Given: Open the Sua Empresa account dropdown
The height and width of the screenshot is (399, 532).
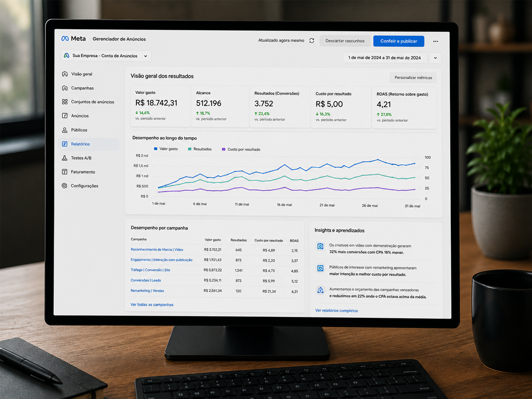Looking at the screenshot, I should 106,56.
